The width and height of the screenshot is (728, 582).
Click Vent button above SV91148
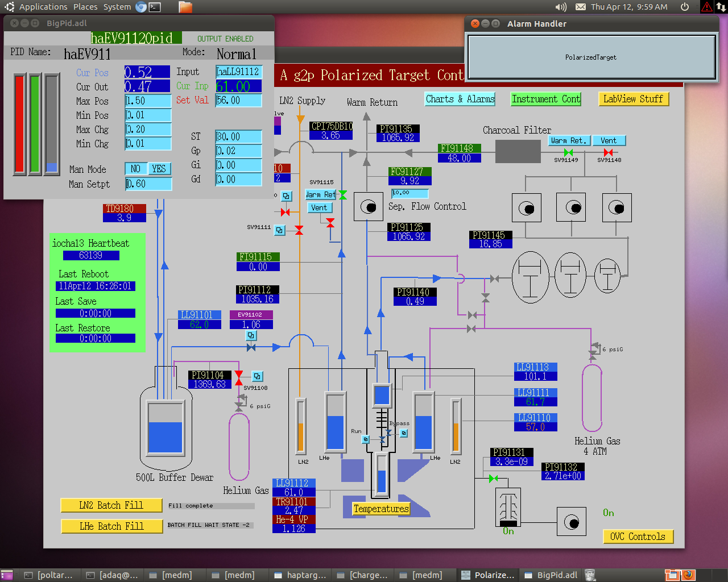tap(609, 140)
